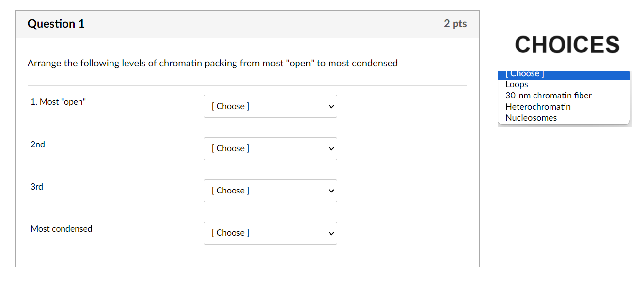644x288 pixels.
Task: Click the 'Most condensed' row label
Action: coord(61,228)
